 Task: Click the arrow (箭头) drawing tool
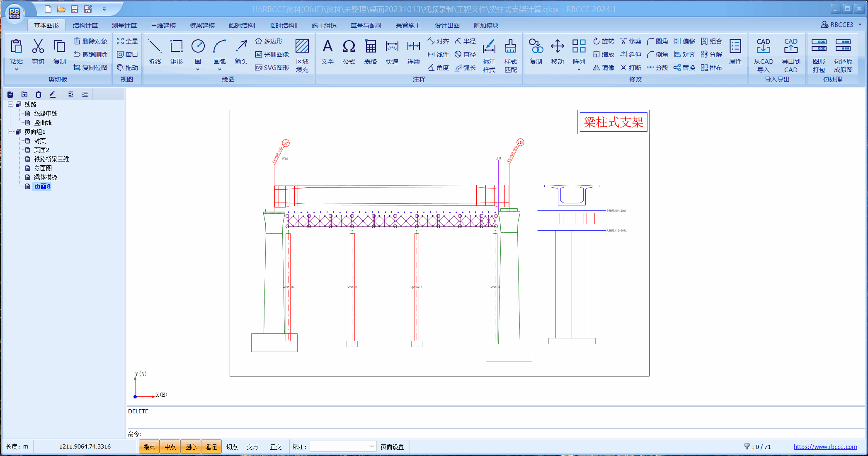click(241, 51)
